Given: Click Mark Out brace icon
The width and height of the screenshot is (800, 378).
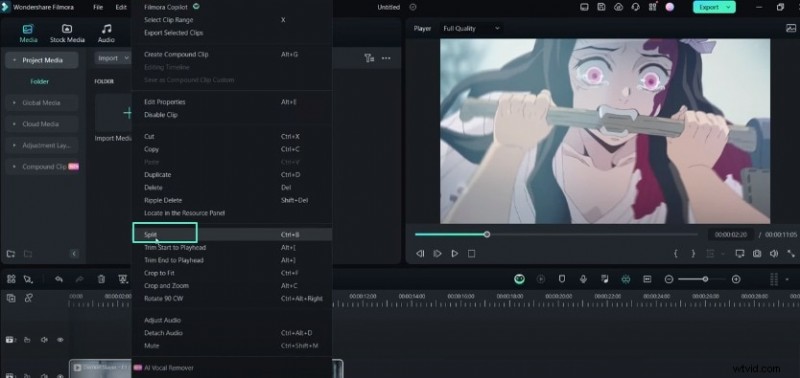Looking at the screenshot, I should click(x=693, y=254).
